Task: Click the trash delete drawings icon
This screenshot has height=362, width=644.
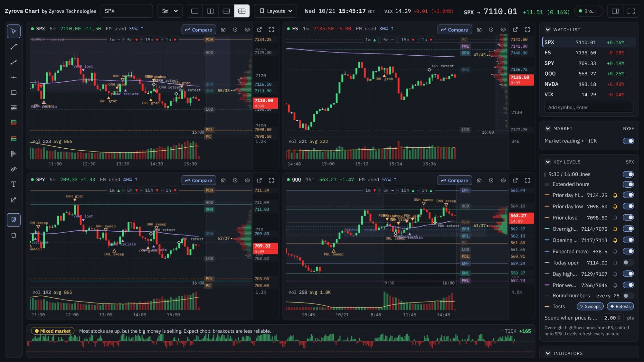Action: 14,235
